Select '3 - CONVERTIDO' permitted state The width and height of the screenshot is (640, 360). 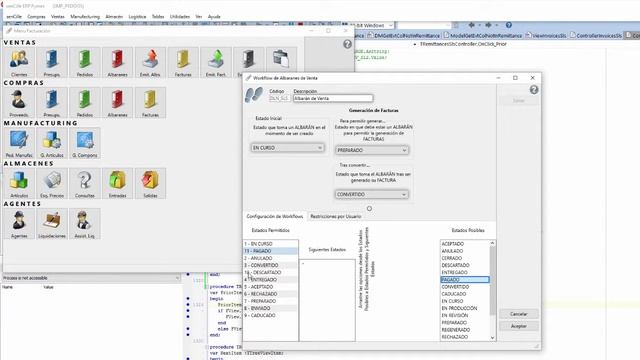point(271,265)
